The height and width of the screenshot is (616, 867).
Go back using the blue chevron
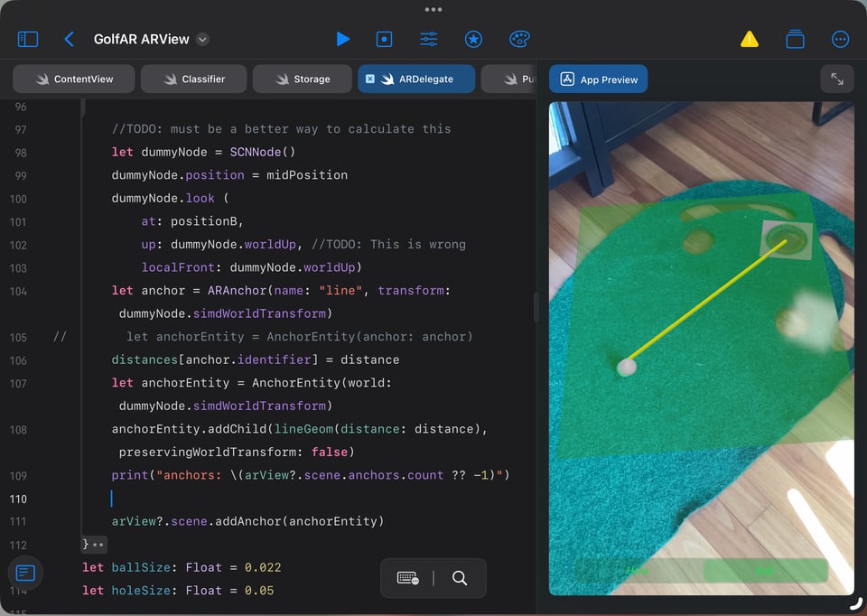(69, 39)
